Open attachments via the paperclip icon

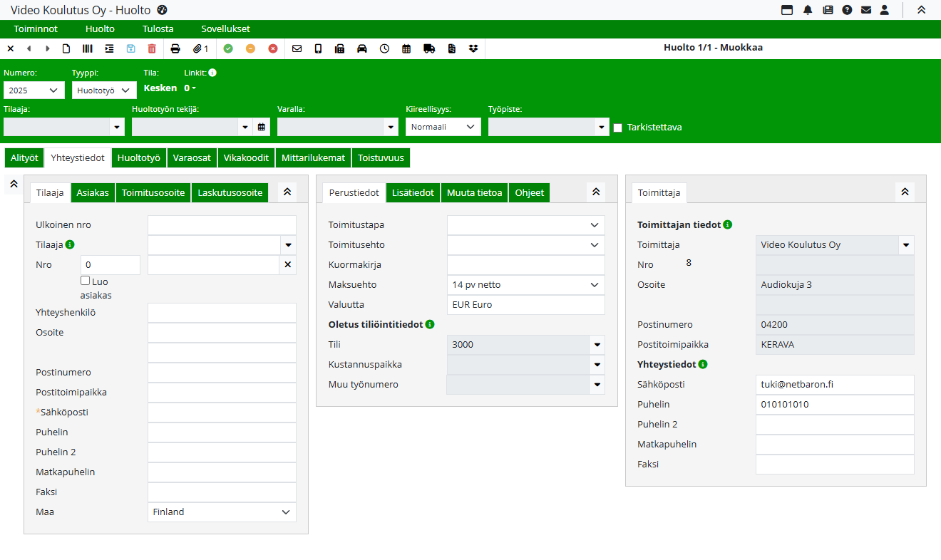click(x=200, y=48)
